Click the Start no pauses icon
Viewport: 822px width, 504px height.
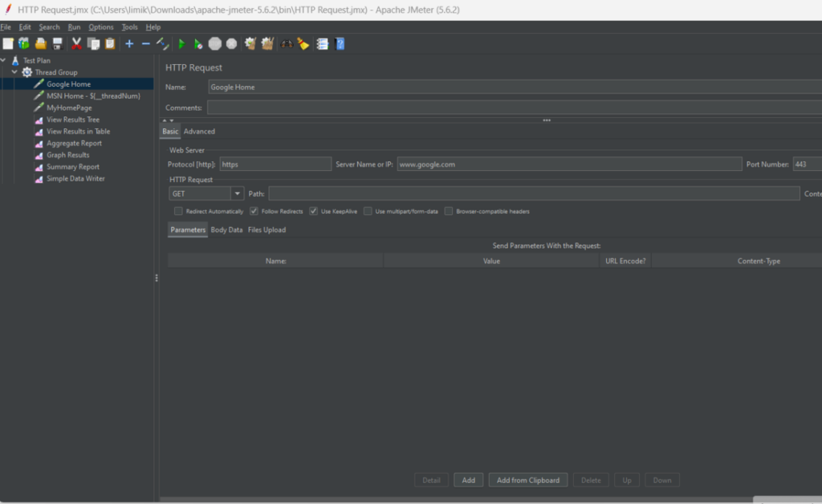[197, 44]
